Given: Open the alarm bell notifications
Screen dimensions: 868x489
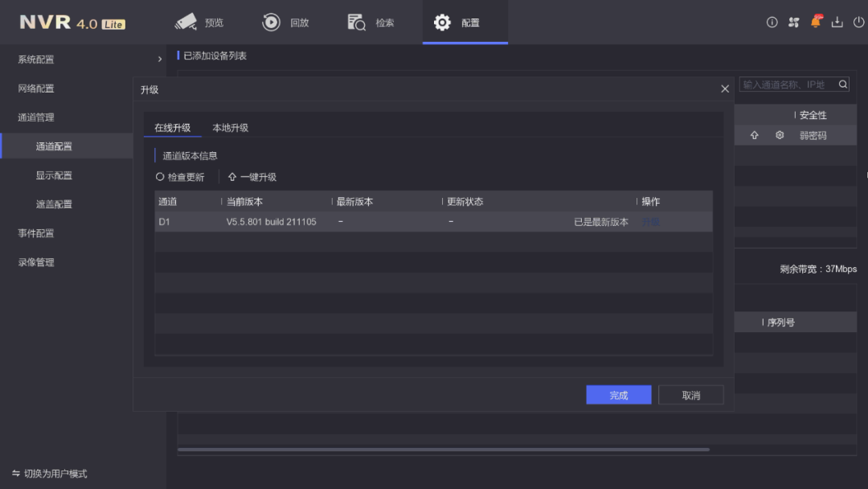Looking at the screenshot, I should click(x=815, y=23).
